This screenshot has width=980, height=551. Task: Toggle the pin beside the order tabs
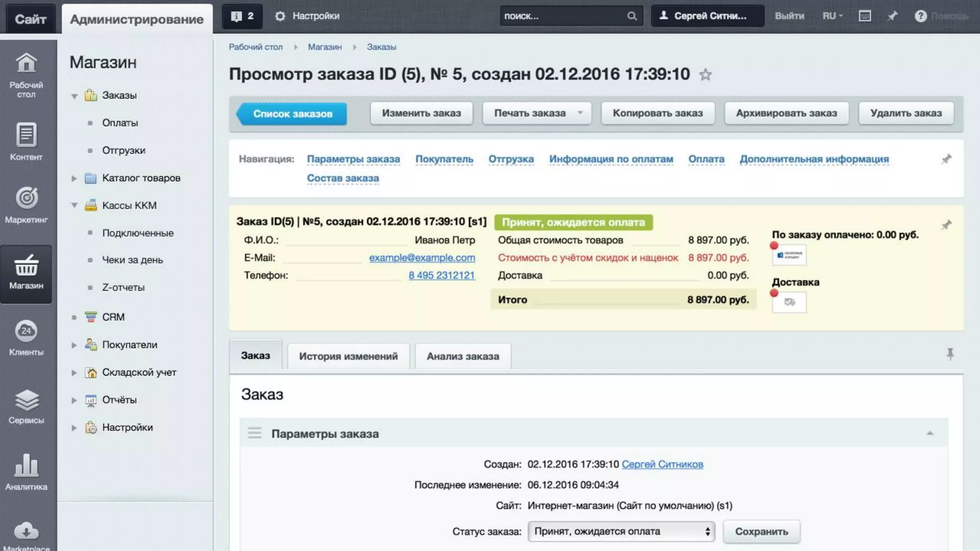pyautogui.click(x=950, y=354)
